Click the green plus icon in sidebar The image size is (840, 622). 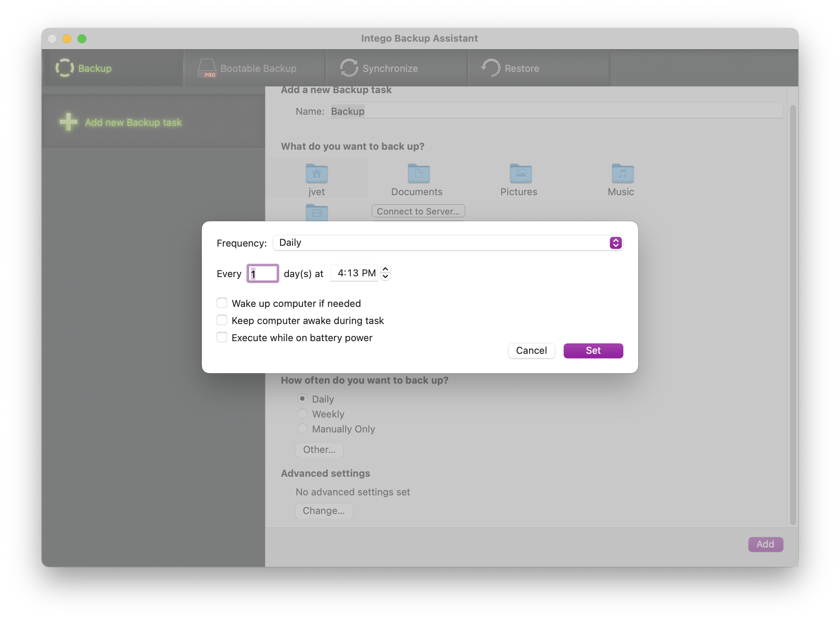[x=69, y=122]
